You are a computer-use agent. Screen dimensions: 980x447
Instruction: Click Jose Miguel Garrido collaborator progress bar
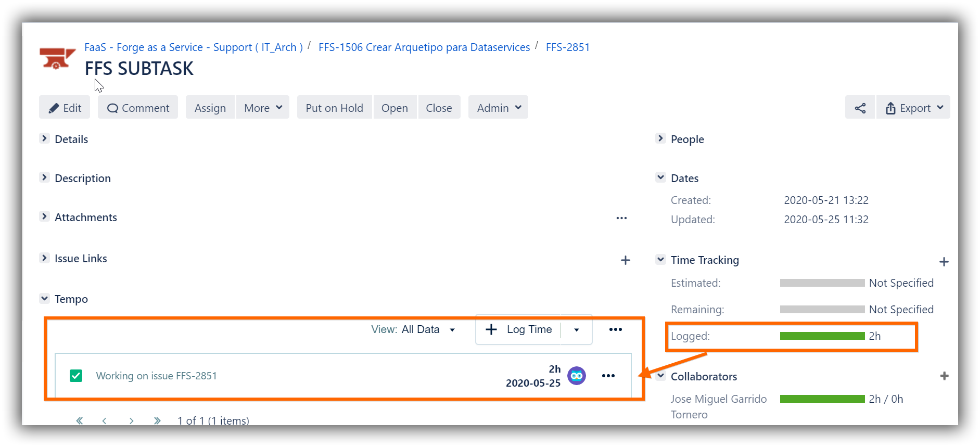(x=822, y=399)
